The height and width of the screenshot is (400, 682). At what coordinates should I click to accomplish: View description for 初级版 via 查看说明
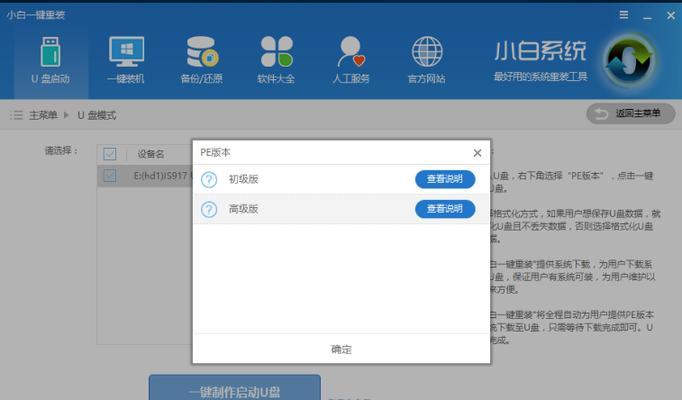click(445, 179)
